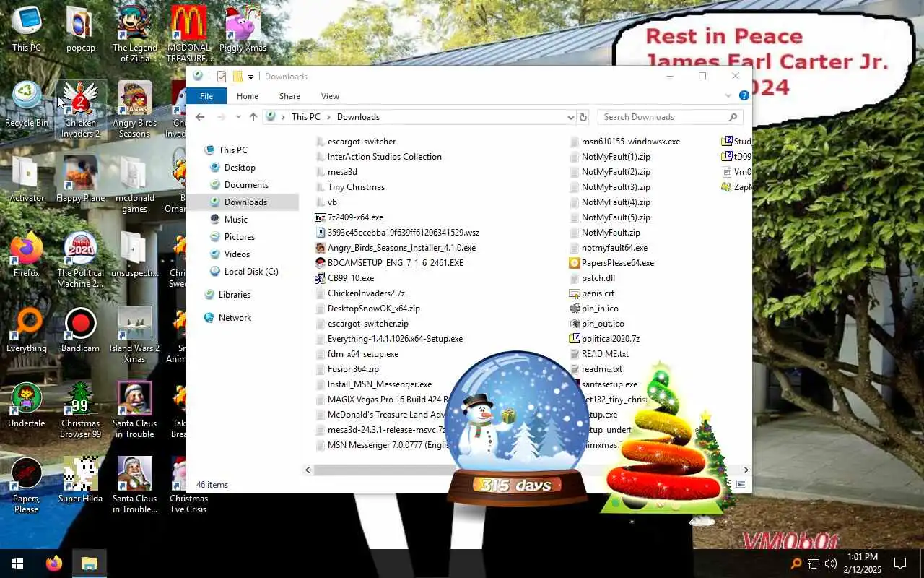This screenshot has height=578, width=924.
Task: Open recent locations dropdown beside forward arrow
Action: [x=237, y=117]
